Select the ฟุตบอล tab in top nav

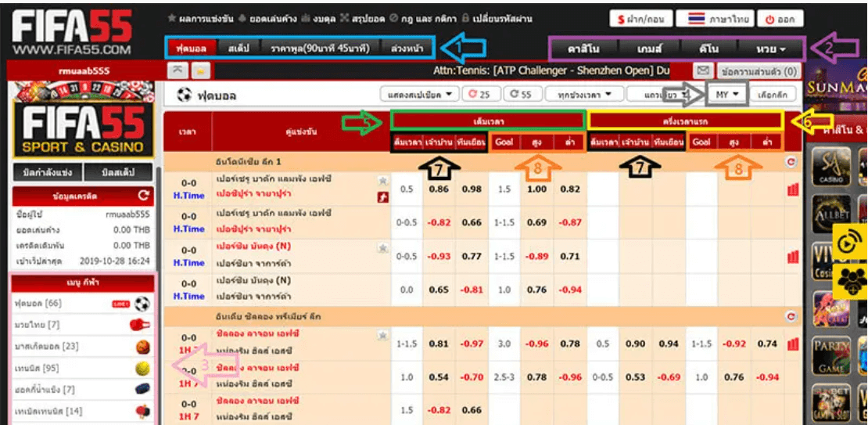click(191, 49)
